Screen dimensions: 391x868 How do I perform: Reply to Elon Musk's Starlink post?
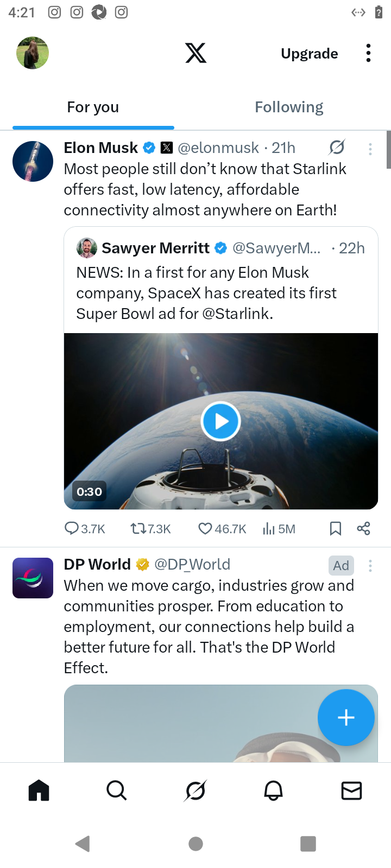[x=72, y=528]
